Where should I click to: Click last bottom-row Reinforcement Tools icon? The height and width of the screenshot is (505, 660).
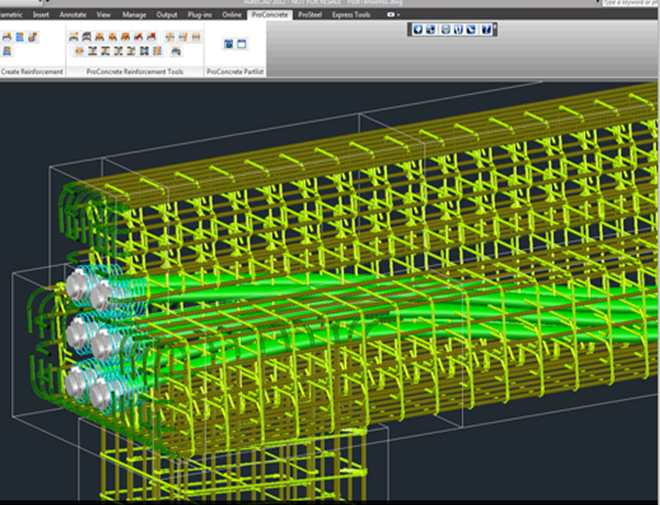pos(176,51)
